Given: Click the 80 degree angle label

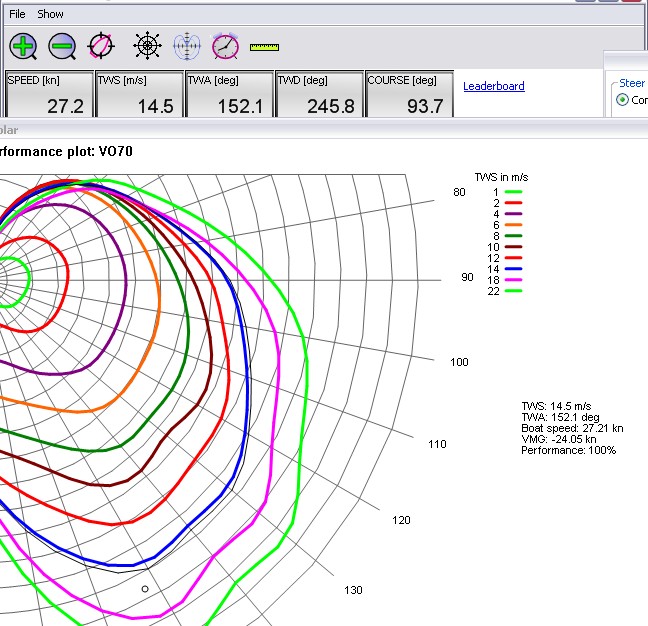Looking at the screenshot, I should pyautogui.click(x=459, y=192).
